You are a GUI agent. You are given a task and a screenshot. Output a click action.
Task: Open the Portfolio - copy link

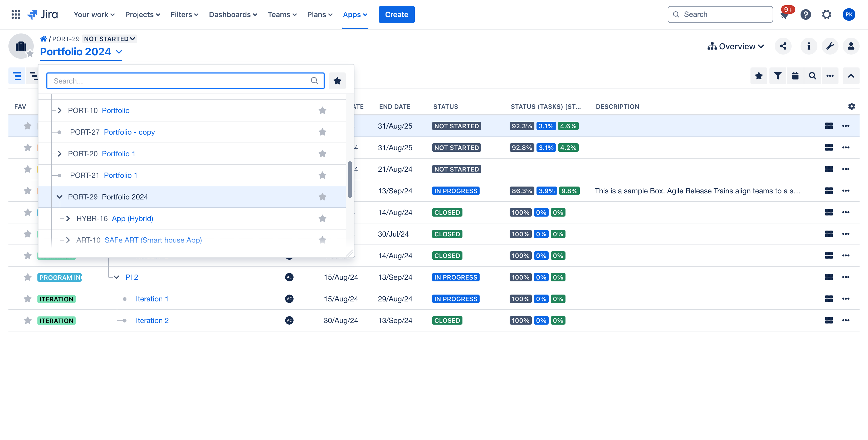[129, 132]
